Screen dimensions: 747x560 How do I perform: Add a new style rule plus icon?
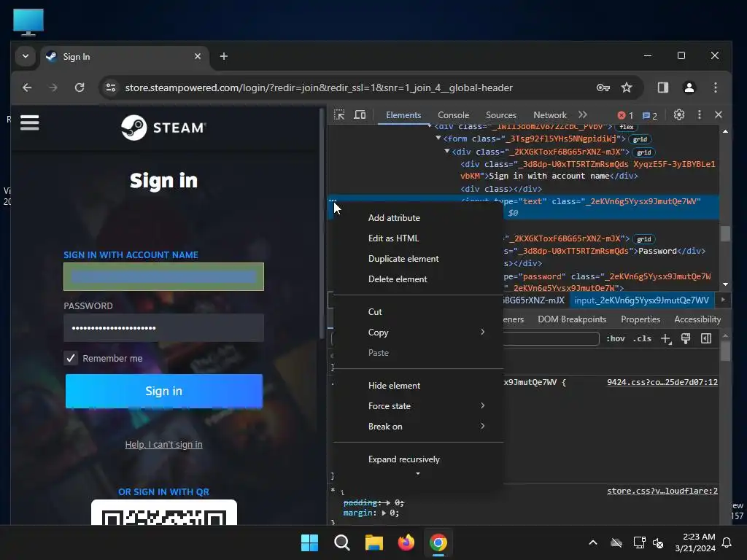click(x=665, y=338)
